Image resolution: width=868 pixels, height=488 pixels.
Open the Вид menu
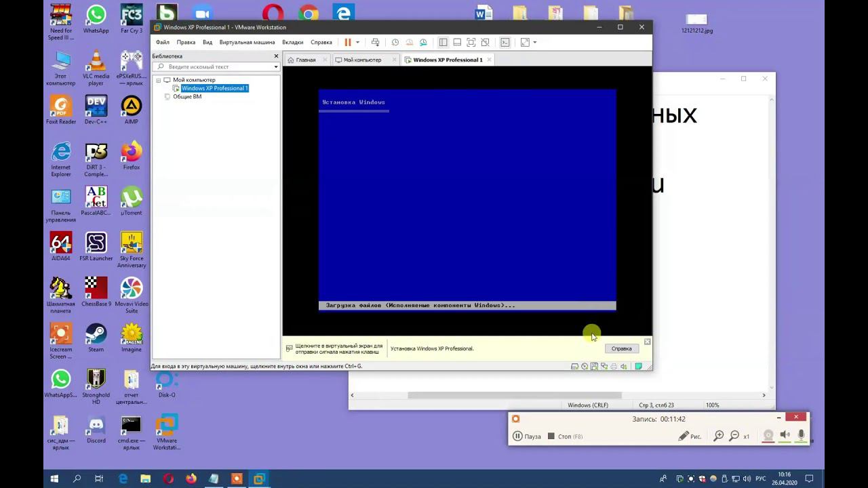coord(208,42)
